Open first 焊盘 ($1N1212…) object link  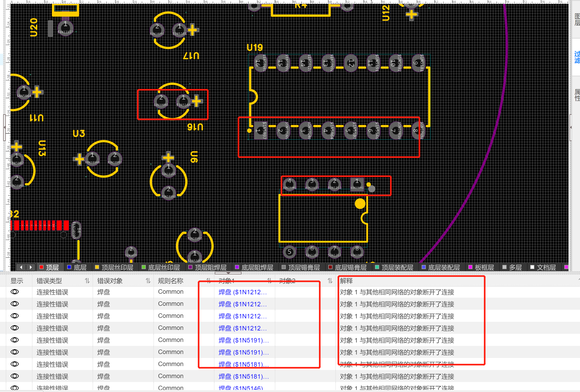(243, 292)
